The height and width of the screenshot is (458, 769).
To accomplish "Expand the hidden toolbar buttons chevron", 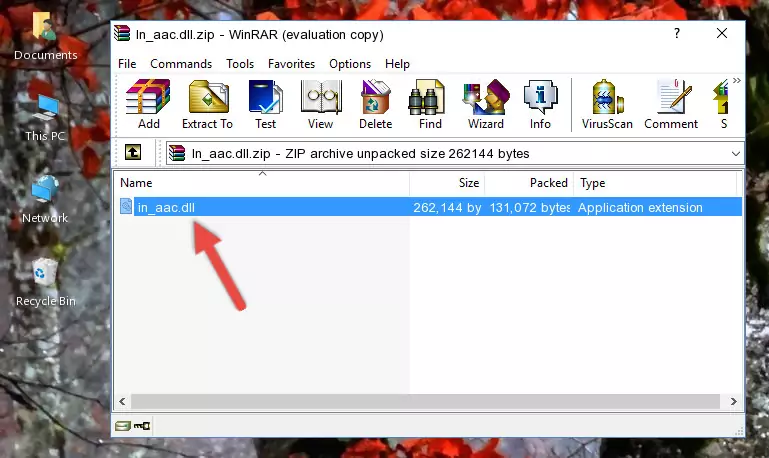I will tap(737, 80).
